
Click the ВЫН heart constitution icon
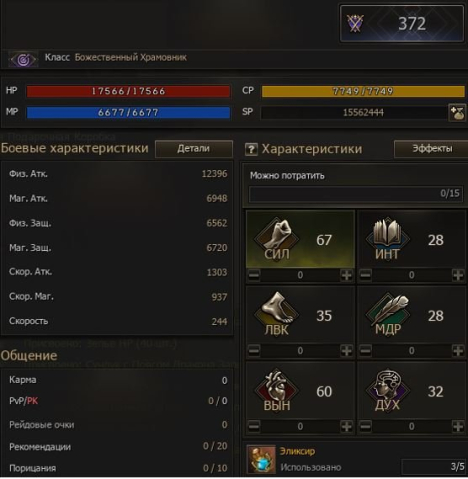[277, 389]
